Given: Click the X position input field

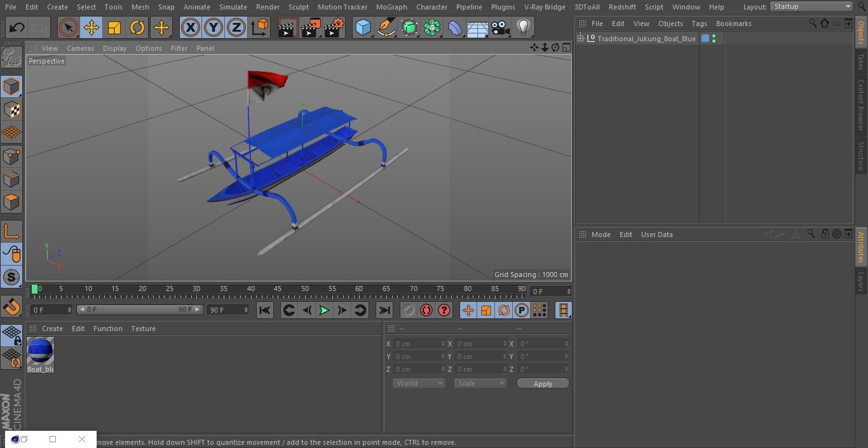Looking at the screenshot, I should 419,344.
